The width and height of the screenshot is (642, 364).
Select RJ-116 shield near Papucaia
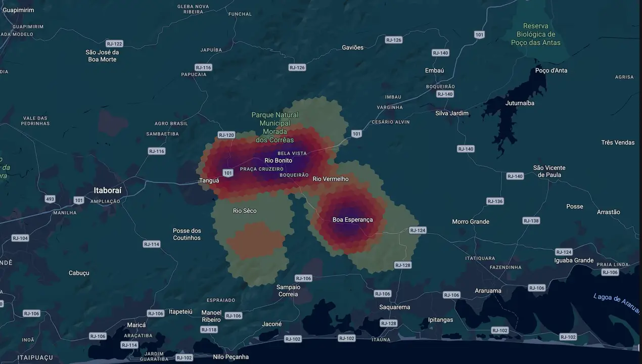[x=203, y=68]
